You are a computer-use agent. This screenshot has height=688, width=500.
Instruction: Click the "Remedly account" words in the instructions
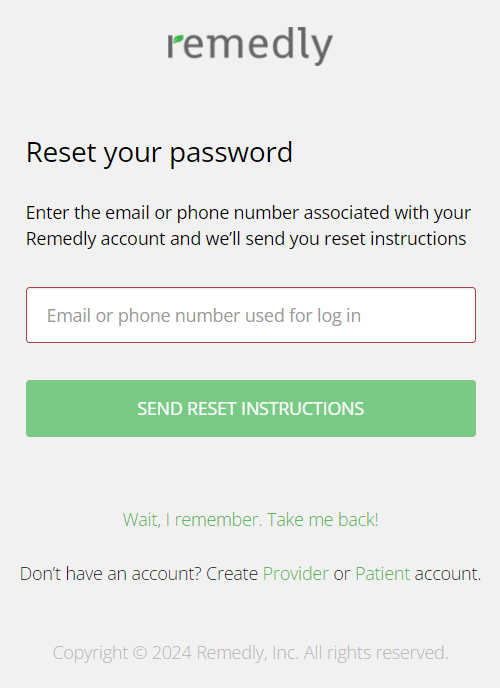[96, 239]
